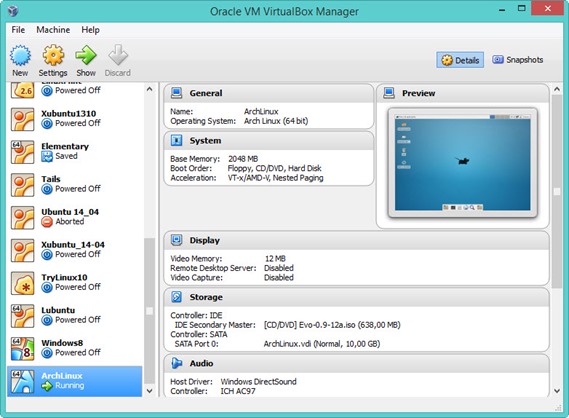Click the VT-x/AMD-V acceleration value
The height and width of the screenshot is (418, 569).
(x=275, y=178)
